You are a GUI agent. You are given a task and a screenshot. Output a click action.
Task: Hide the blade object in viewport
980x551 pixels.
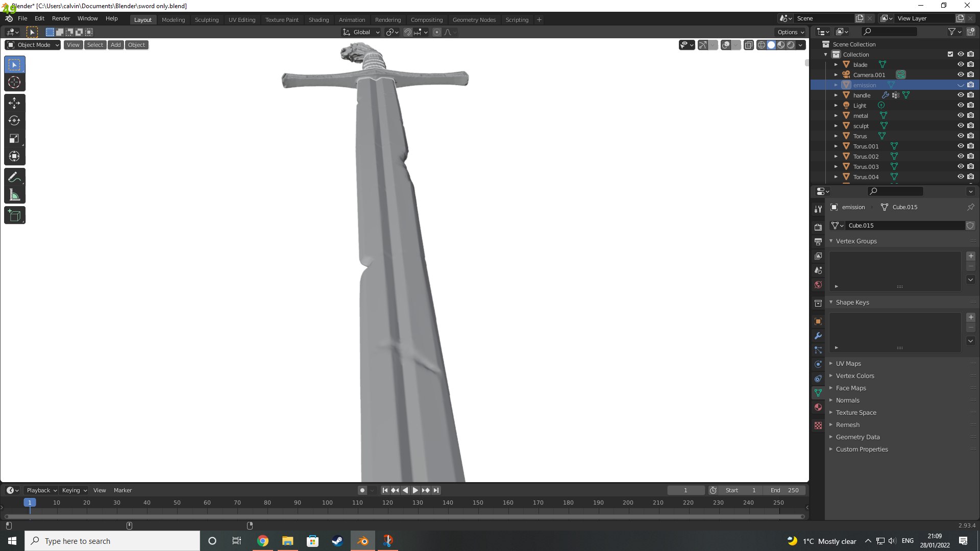pyautogui.click(x=961, y=65)
